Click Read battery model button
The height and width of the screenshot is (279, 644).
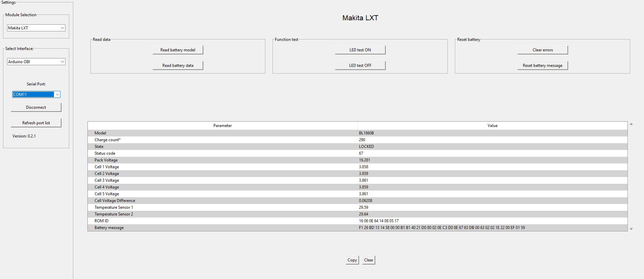tap(178, 50)
